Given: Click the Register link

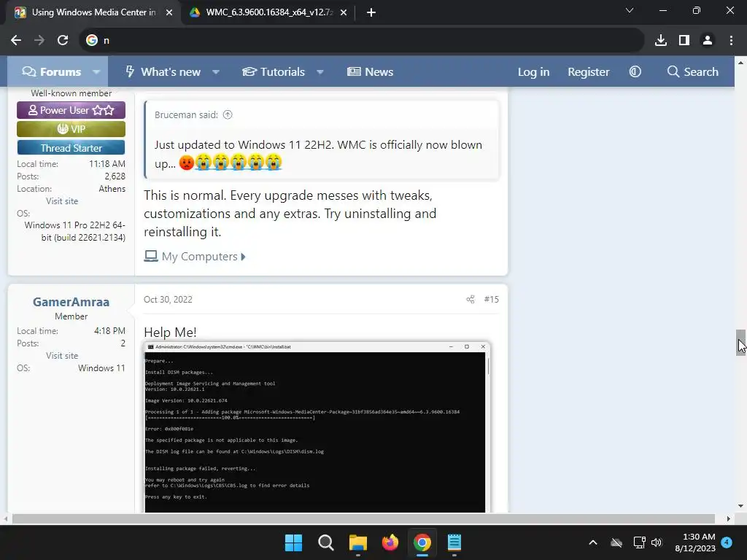Looking at the screenshot, I should (x=589, y=72).
